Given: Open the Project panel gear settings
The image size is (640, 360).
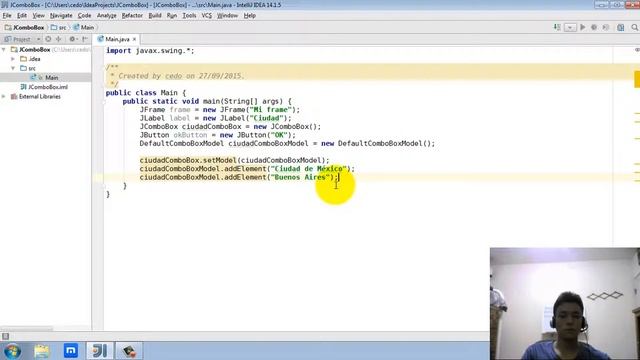Looking at the screenshot, I should click(x=73, y=39).
